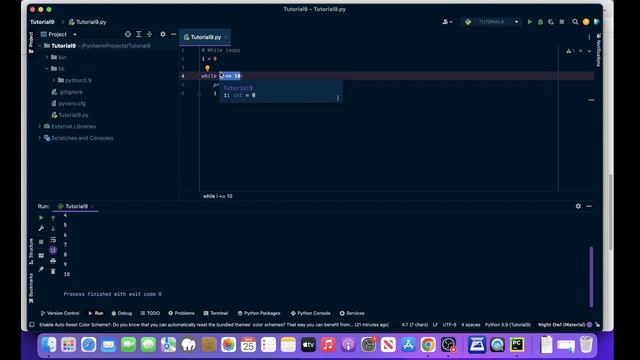
Task: Open run configuration wrench in Run panel
Action: click(x=41, y=229)
